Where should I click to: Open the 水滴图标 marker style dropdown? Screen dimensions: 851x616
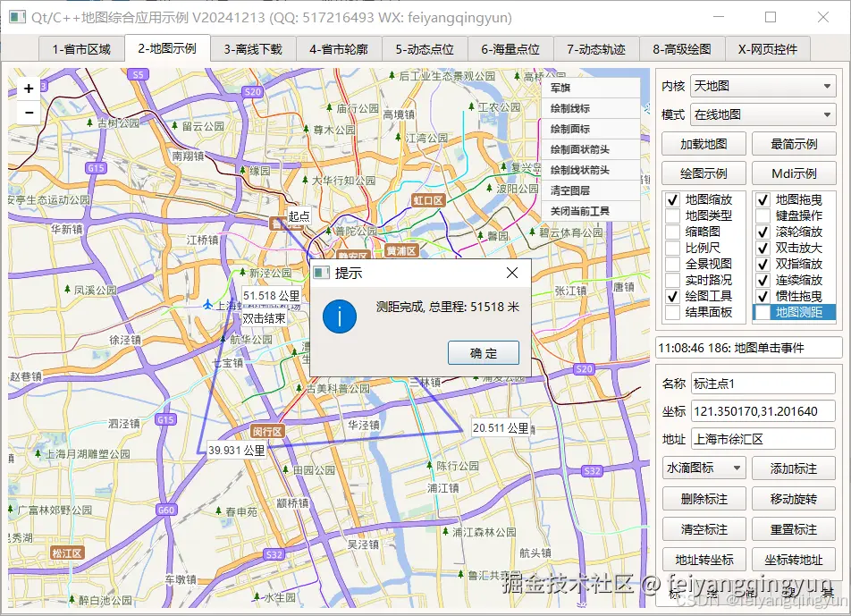coord(704,468)
